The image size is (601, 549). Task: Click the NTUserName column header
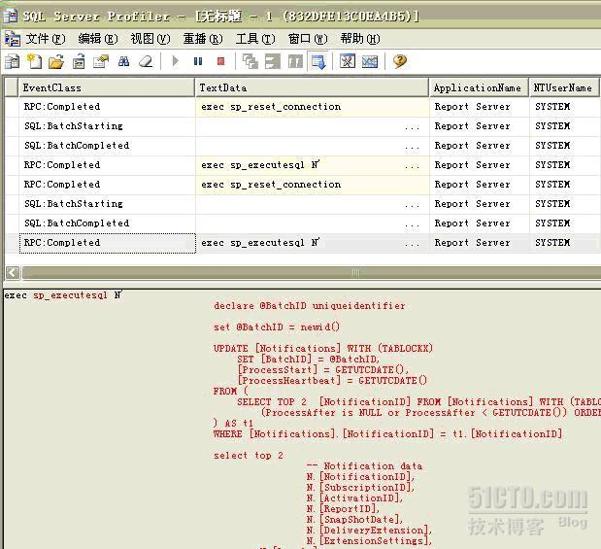point(563,87)
